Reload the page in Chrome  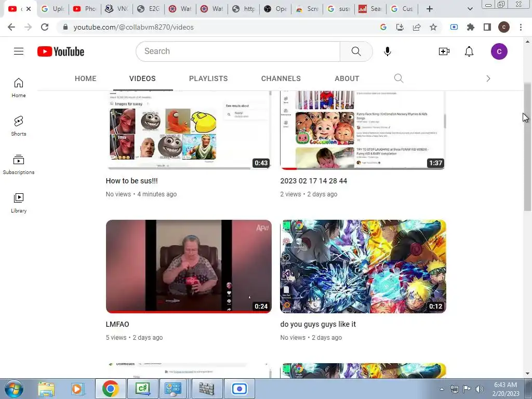(x=45, y=27)
